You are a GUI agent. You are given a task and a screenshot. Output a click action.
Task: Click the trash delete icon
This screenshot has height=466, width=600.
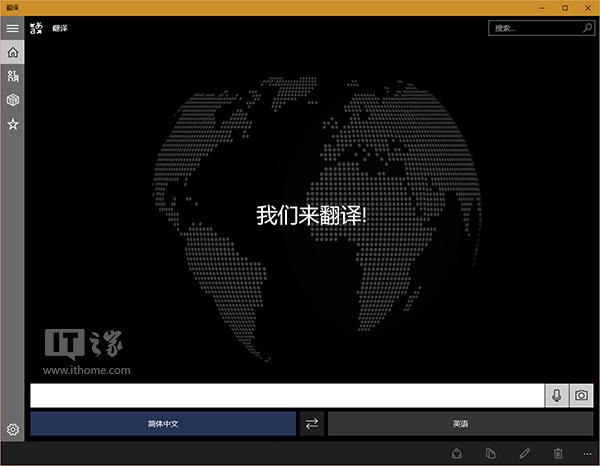(558, 453)
